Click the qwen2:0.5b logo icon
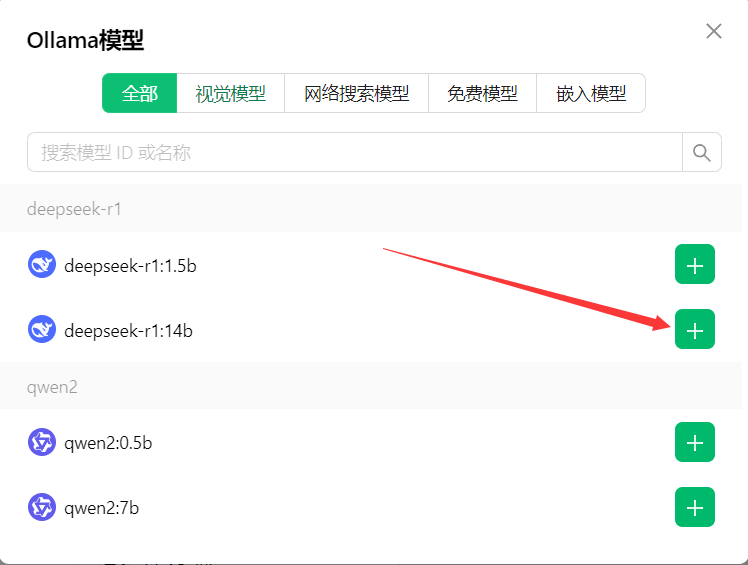The width and height of the screenshot is (748, 565). click(x=42, y=442)
